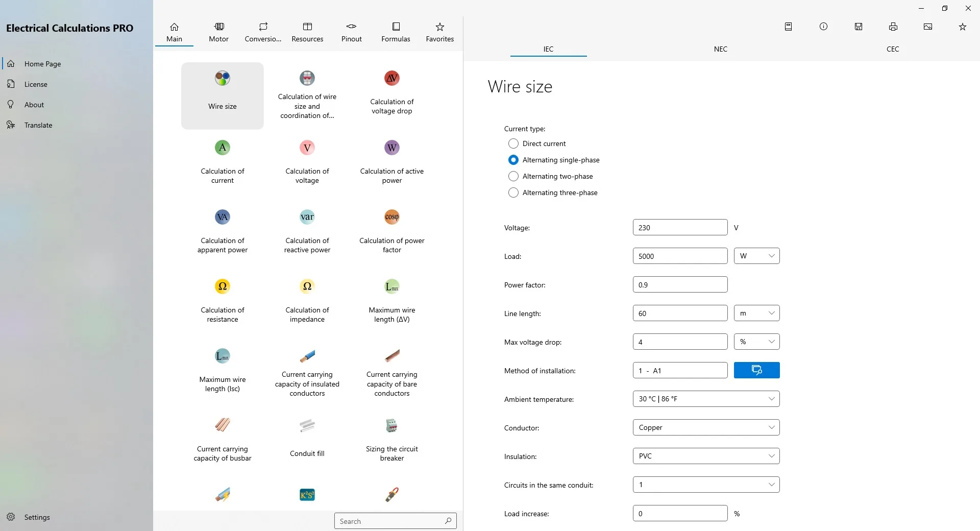
Task: Open About page in sidebar
Action: pos(77,105)
